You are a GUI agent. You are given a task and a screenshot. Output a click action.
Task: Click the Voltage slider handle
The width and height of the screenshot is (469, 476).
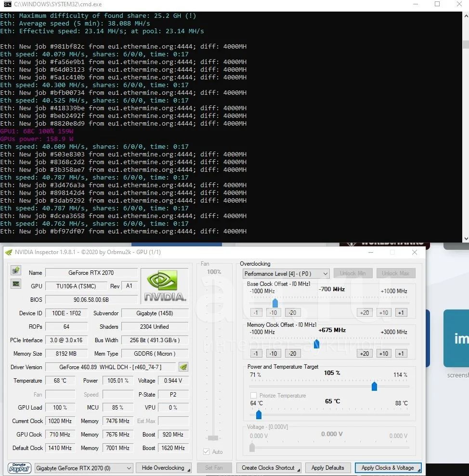pyautogui.click(x=252, y=447)
